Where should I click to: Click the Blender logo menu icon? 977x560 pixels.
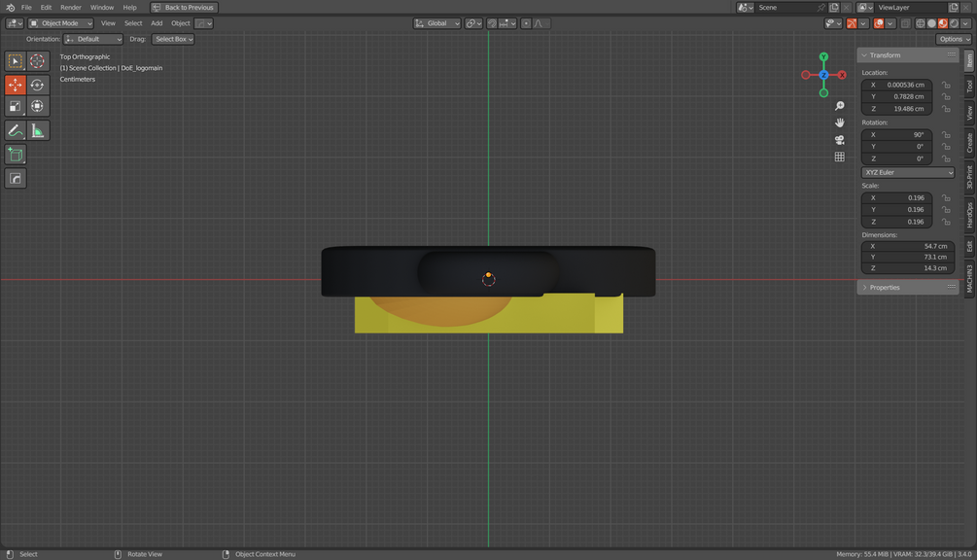coord(10,8)
